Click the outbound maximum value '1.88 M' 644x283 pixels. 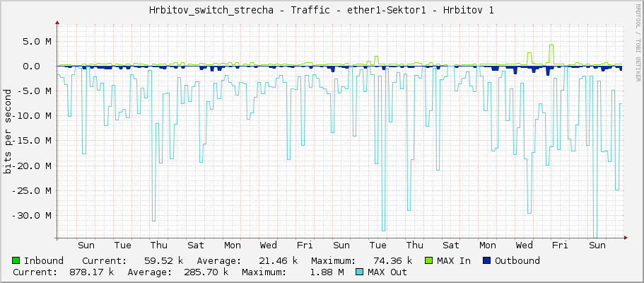[x=327, y=272]
